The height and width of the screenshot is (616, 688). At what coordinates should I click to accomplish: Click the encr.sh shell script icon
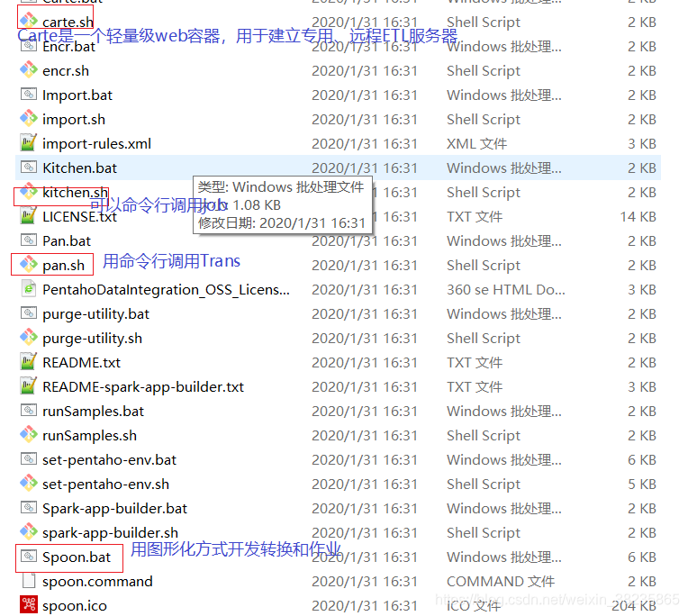click(29, 69)
